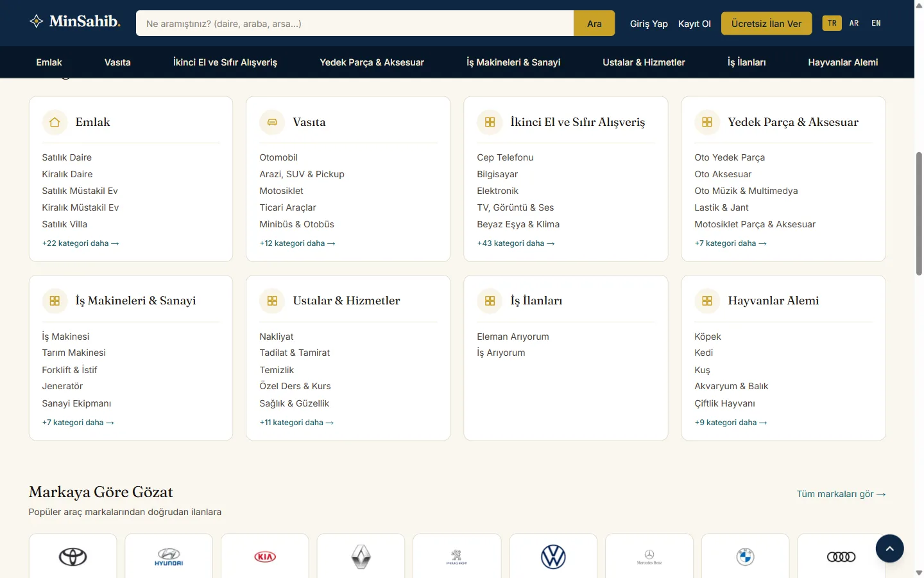Click the Tüm markaları gör link
The image size is (924, 578).
[x=841, y=494]
